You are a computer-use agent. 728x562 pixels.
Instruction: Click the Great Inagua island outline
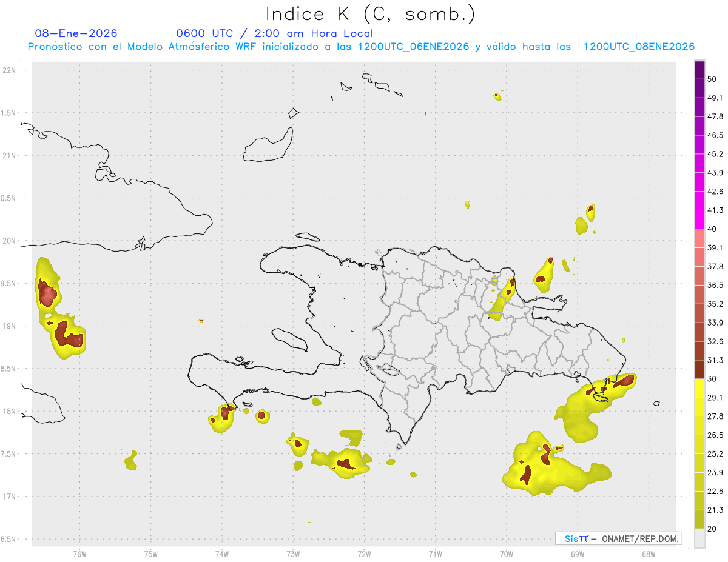click(268, 146)
